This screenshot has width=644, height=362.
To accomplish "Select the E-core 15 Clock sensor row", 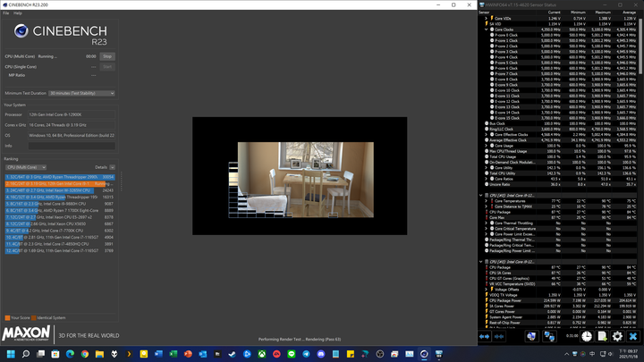I will pyautogui.click(x=558, y=118).
